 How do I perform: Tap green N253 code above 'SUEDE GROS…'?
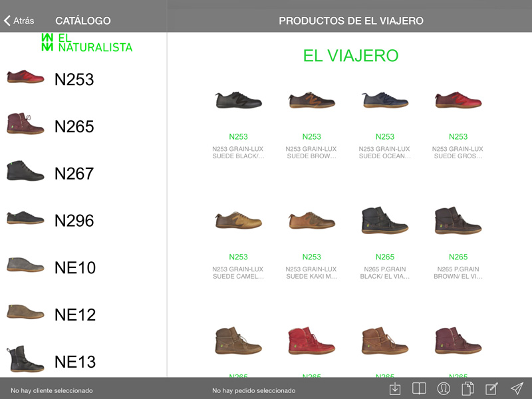click(458, 137)
